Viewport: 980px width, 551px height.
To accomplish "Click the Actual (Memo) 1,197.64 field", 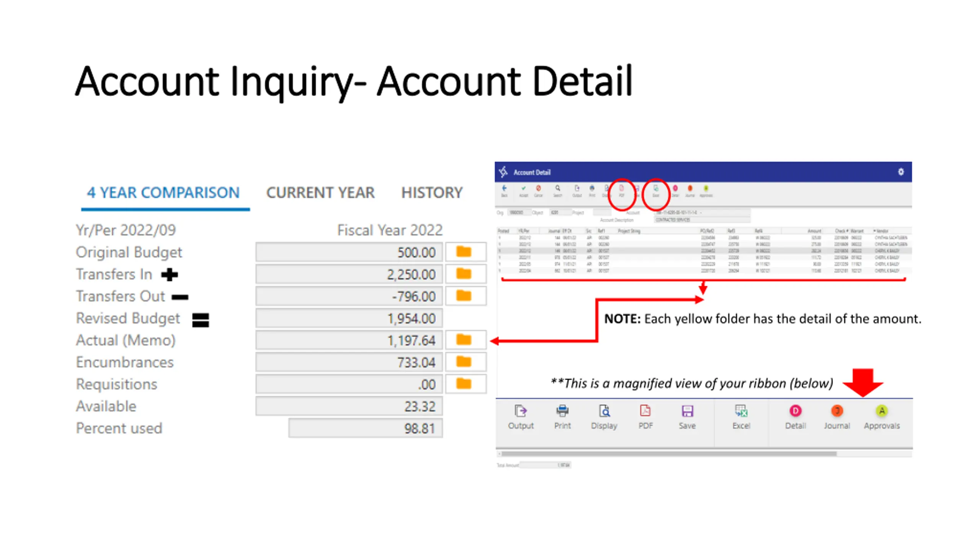I will coord(349,340).
